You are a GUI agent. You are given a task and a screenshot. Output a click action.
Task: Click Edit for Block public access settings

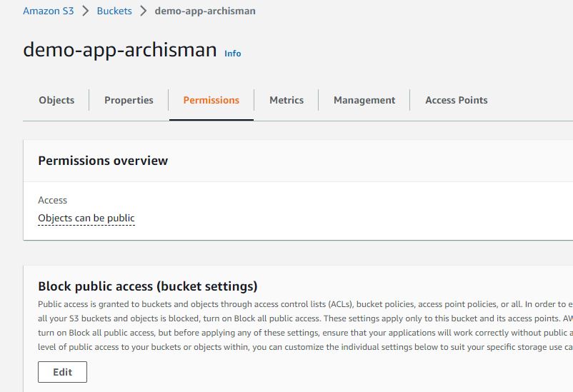coord(62,372)
